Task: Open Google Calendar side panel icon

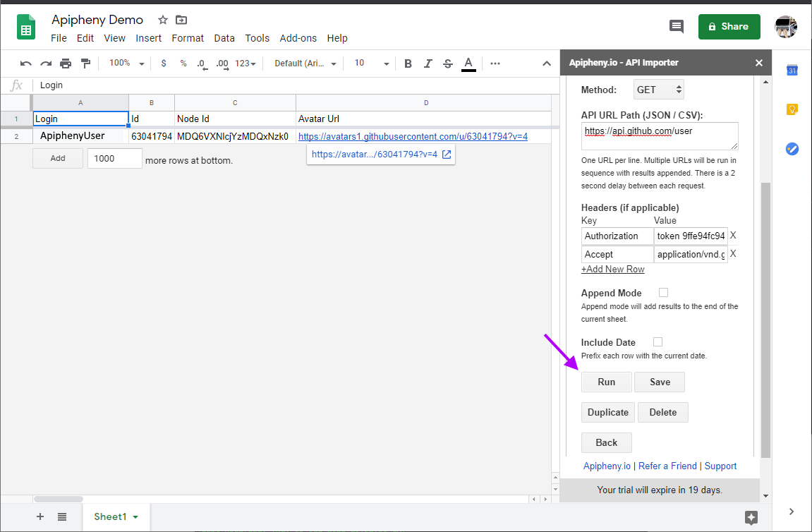Action: point(792,70)
